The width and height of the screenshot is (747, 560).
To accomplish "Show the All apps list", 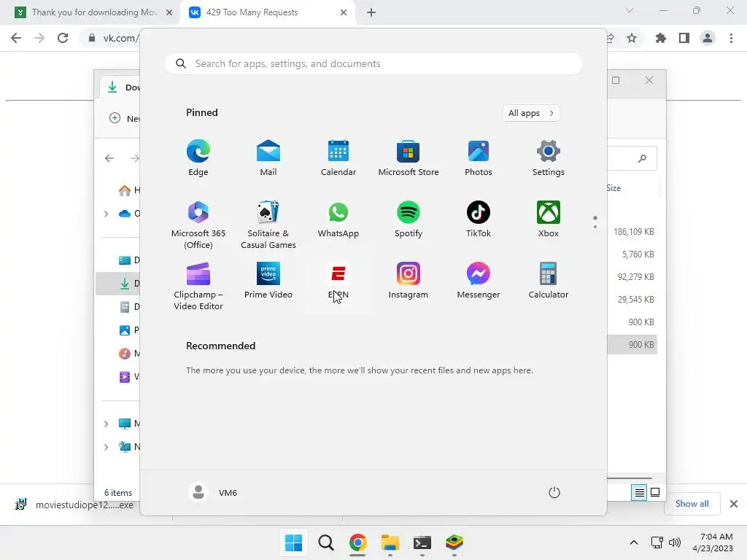I will [531, 113].
